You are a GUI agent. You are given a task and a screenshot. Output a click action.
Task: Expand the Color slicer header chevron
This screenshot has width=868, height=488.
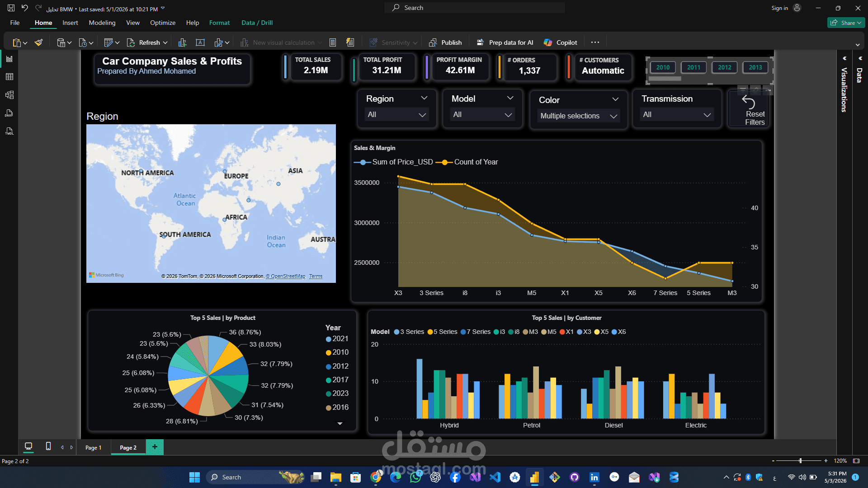(615, 99)
